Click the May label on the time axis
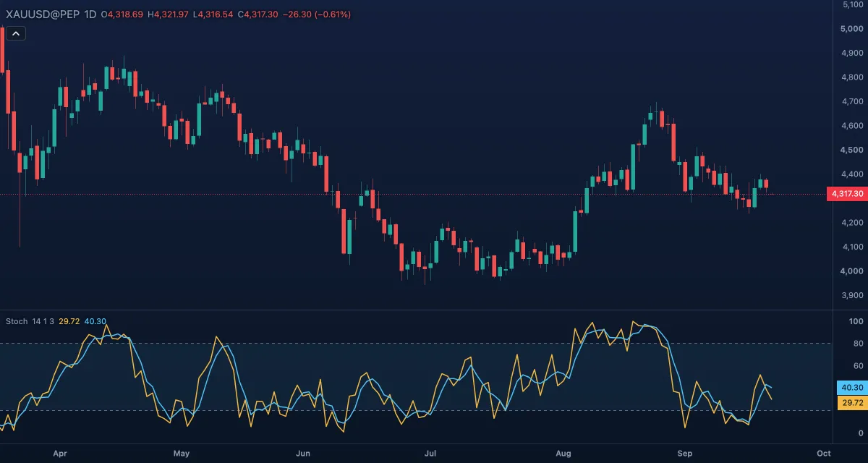Screen dimensions: 868x463 182,454
